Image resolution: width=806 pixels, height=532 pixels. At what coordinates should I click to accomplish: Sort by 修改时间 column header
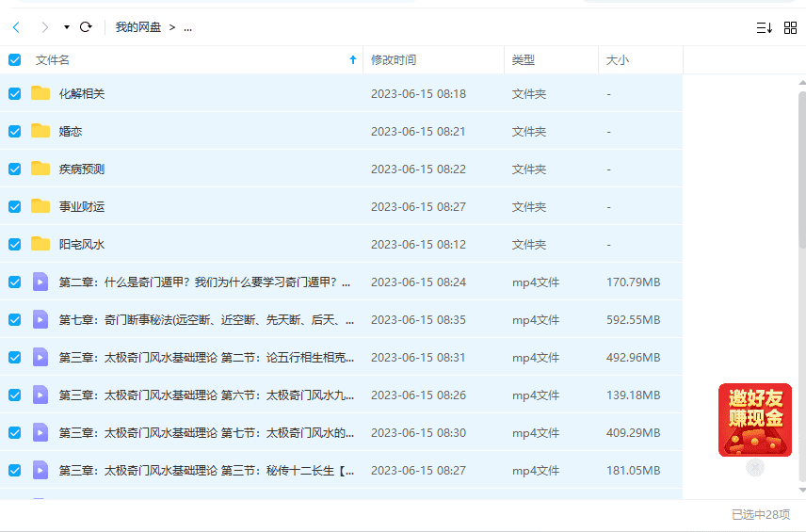click(x=394, y=60)
